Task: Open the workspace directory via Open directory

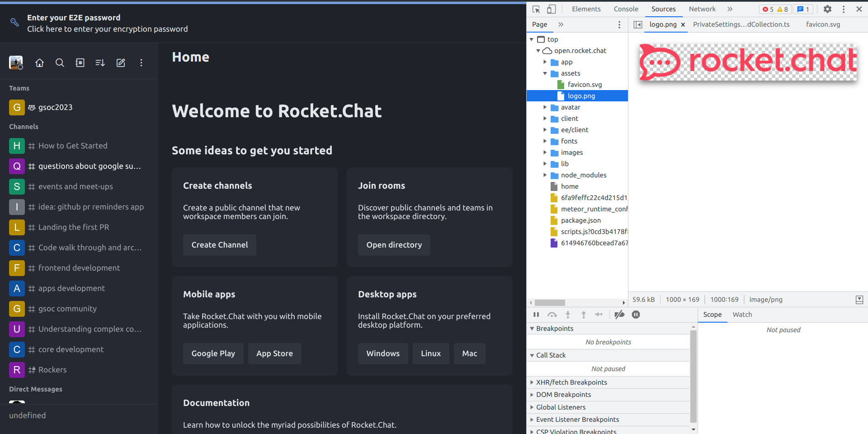Action: tap(394, 245)
